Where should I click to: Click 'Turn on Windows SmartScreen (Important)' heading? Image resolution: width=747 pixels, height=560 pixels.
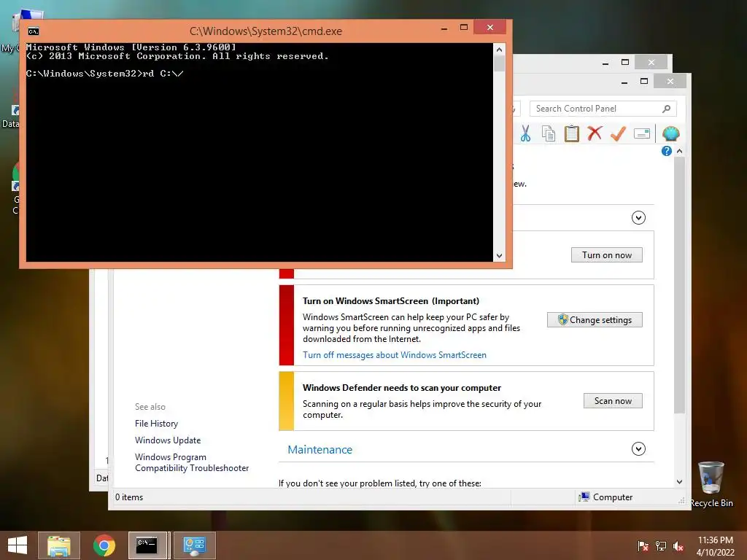click(391, 301)
